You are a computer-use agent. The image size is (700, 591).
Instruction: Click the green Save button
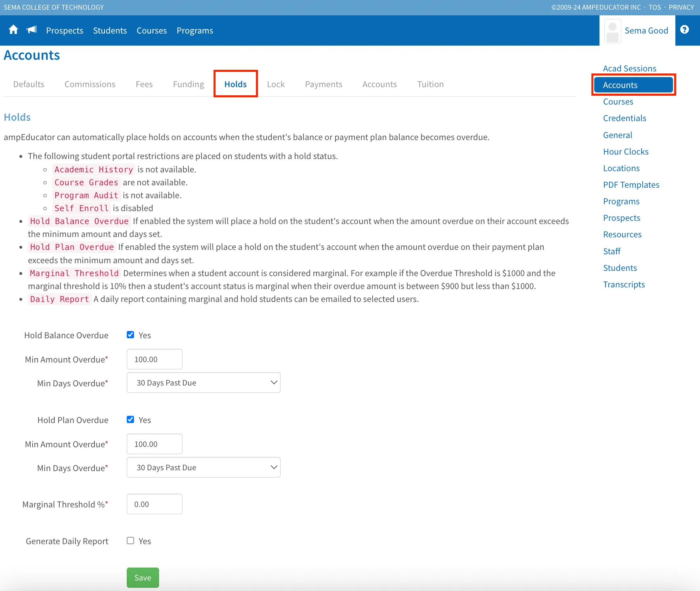click(x=143, y=578)
